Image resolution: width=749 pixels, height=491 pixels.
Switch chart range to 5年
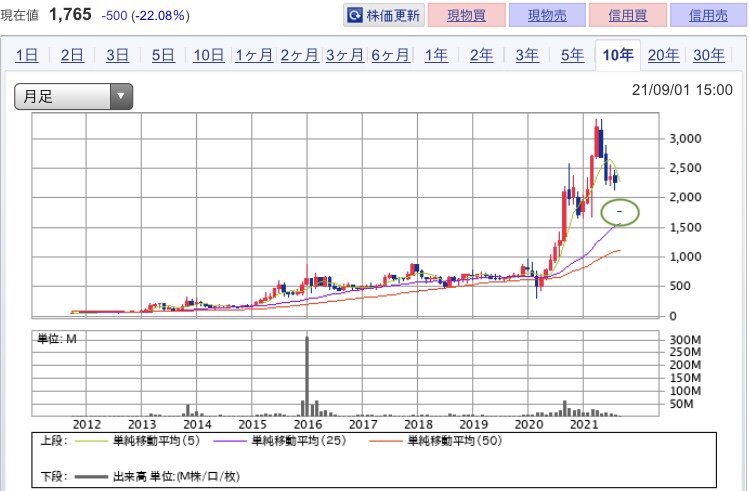pyautogui.click(x=572, y=55)
